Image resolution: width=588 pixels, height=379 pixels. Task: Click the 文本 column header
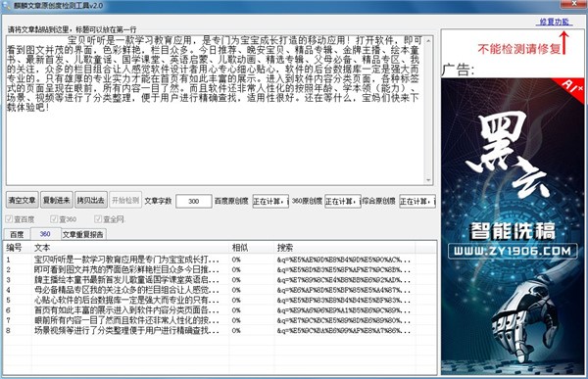130,248
